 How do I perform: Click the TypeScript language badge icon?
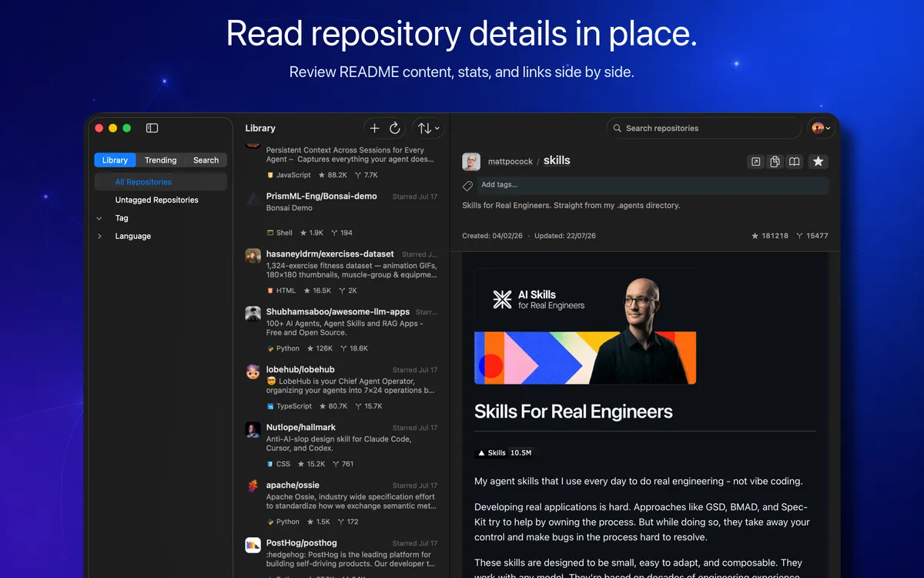(x=270, y=406)
